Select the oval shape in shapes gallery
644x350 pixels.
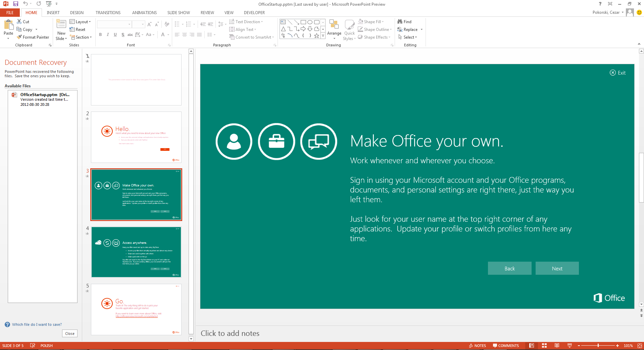coord(310,22)
